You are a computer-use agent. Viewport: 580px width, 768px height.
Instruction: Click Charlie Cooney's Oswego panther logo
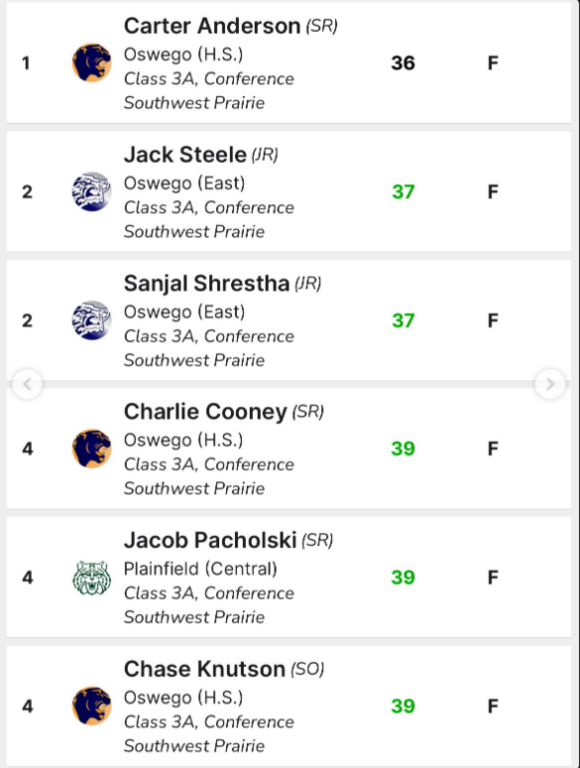[92, 449]
